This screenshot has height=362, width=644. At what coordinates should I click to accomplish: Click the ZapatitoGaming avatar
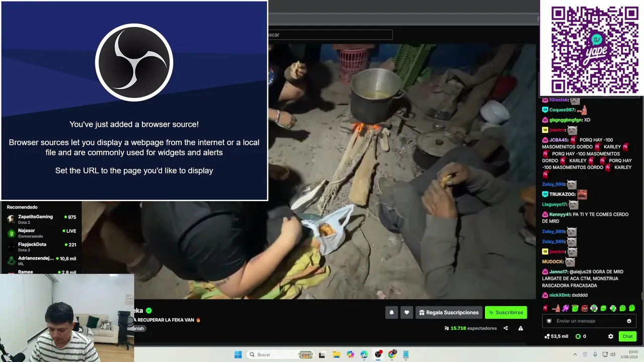[x=11, y=219]
